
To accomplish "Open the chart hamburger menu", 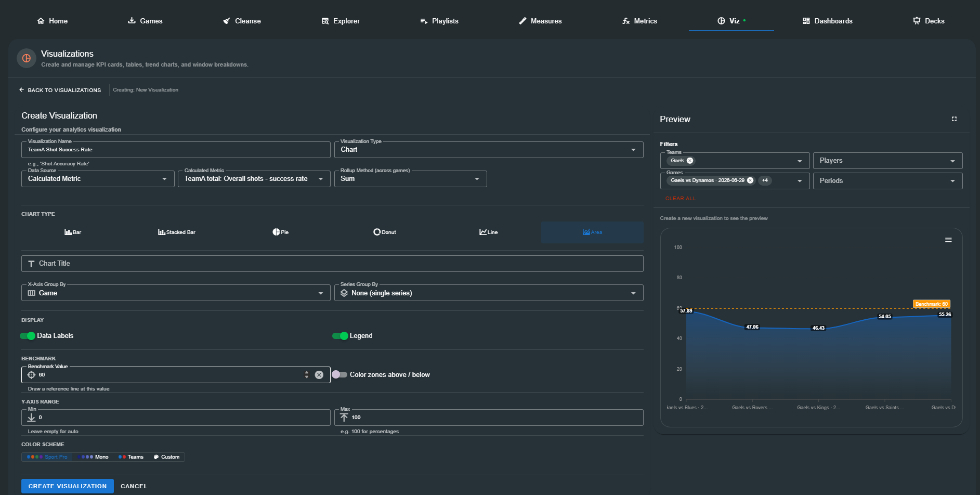I will coord(948,240).
